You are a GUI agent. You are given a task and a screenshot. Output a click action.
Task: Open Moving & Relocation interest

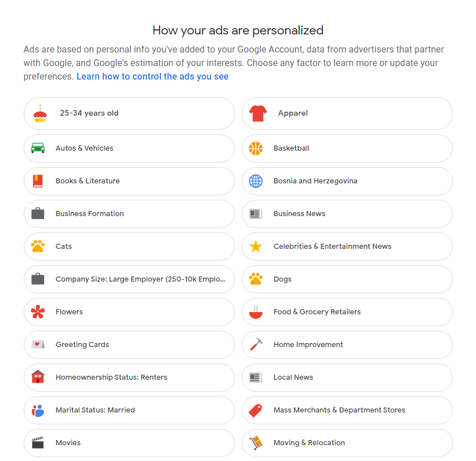point(347,443)
